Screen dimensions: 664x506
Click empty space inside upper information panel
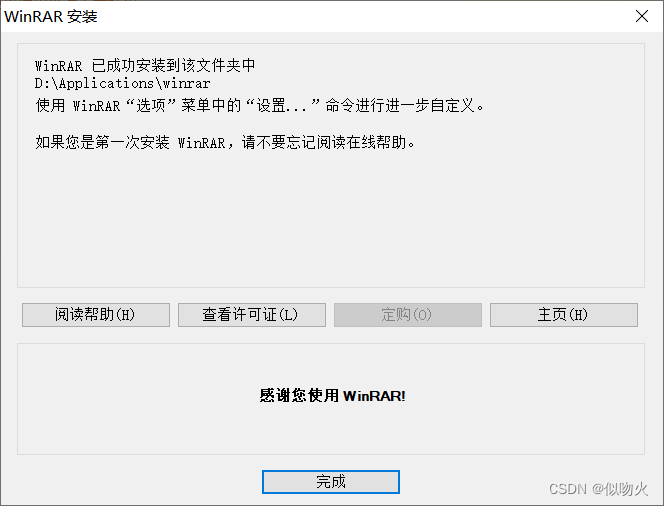point(330,220)
